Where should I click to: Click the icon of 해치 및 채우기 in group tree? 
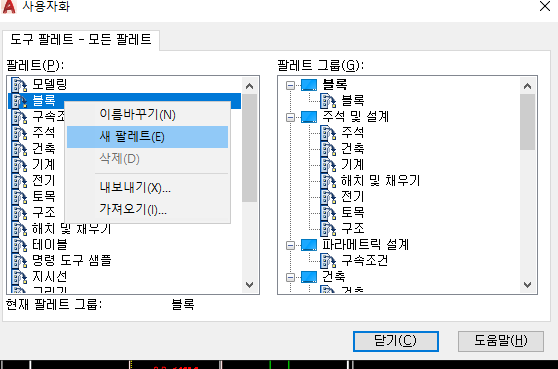pos(328,181)
